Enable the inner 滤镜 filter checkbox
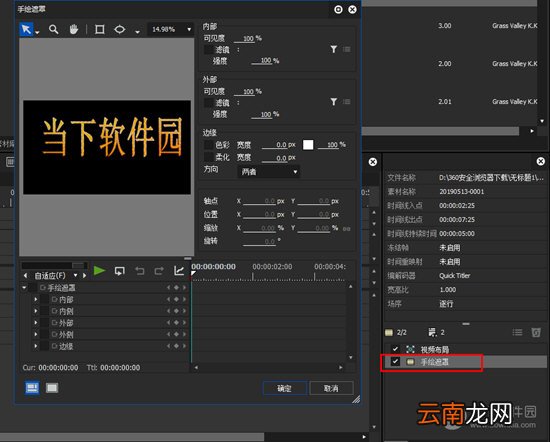The height and width of the screenshot is (442, 550). (x=209, y=49)
